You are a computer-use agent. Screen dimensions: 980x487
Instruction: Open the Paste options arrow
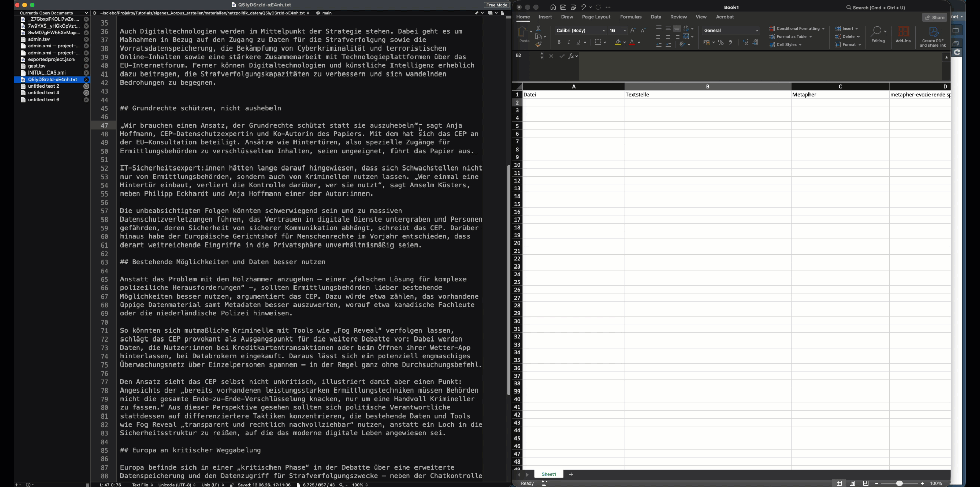[531, 31]
